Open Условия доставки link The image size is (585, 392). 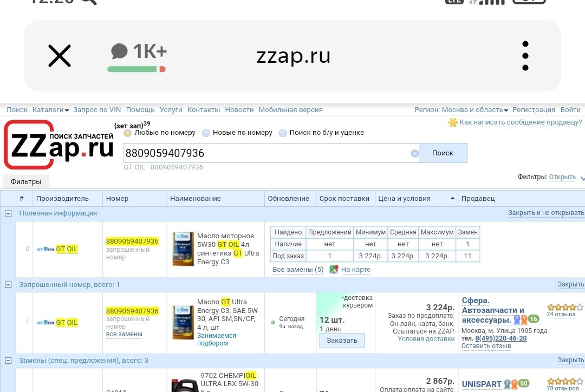pyautogui.click(x=426, y=339)
